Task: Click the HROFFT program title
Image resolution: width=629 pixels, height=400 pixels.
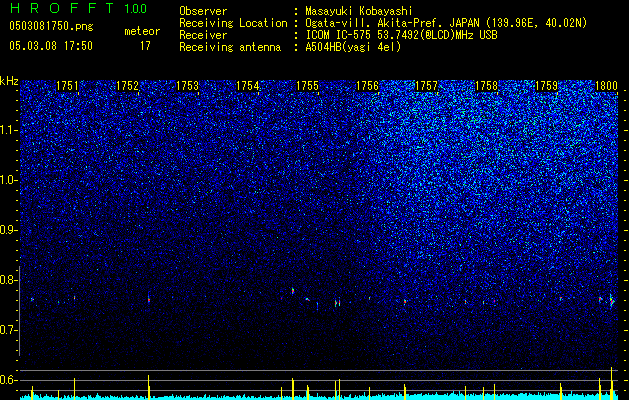Action: [62, 8]
